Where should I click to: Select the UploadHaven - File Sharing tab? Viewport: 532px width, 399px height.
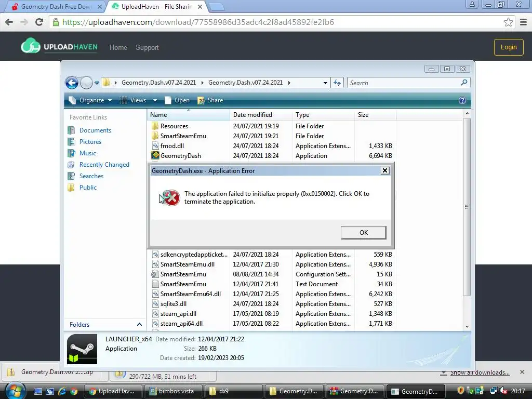point(157,7)
